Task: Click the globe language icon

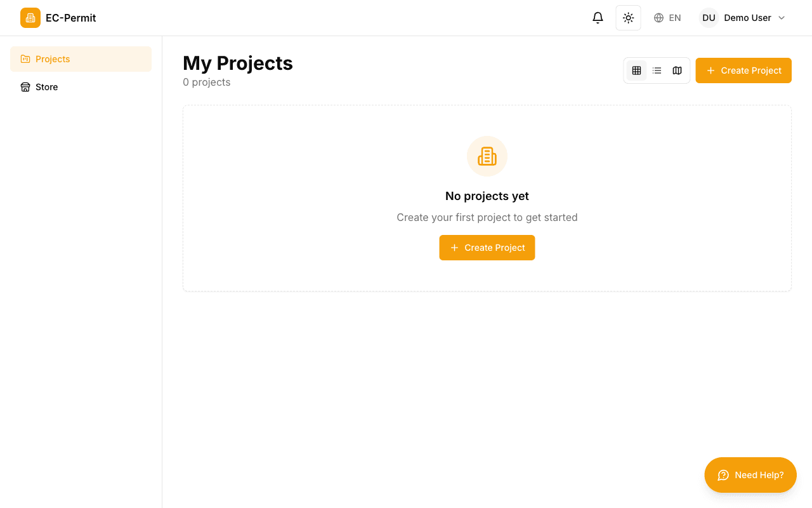Action: pos(658,18)
